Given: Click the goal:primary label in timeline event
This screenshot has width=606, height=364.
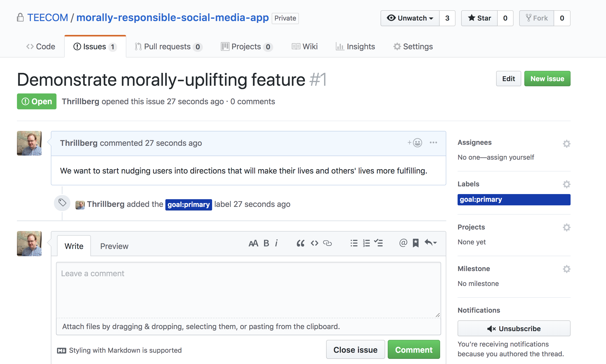Looking at the screenshot, I should 188,205.
